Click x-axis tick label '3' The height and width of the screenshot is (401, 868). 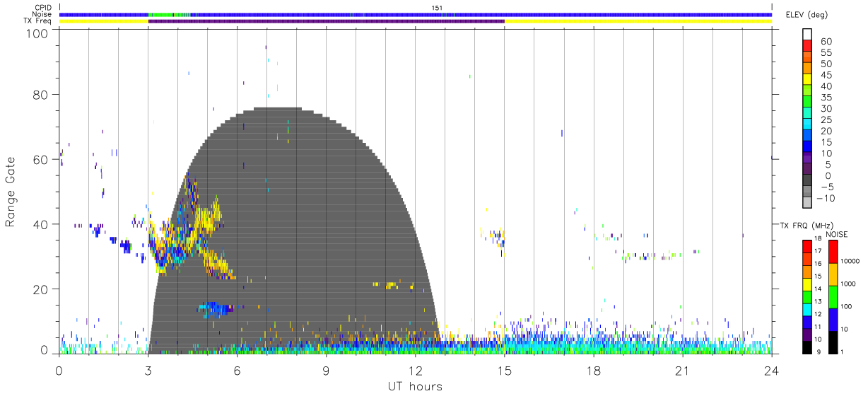pyautogui.click(x=148, y=370)
